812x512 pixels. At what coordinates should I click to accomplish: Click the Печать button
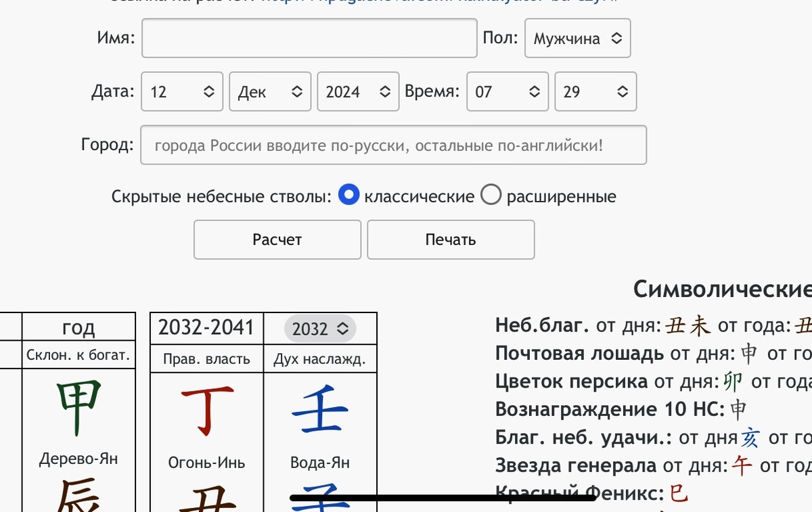pos(450,239)
